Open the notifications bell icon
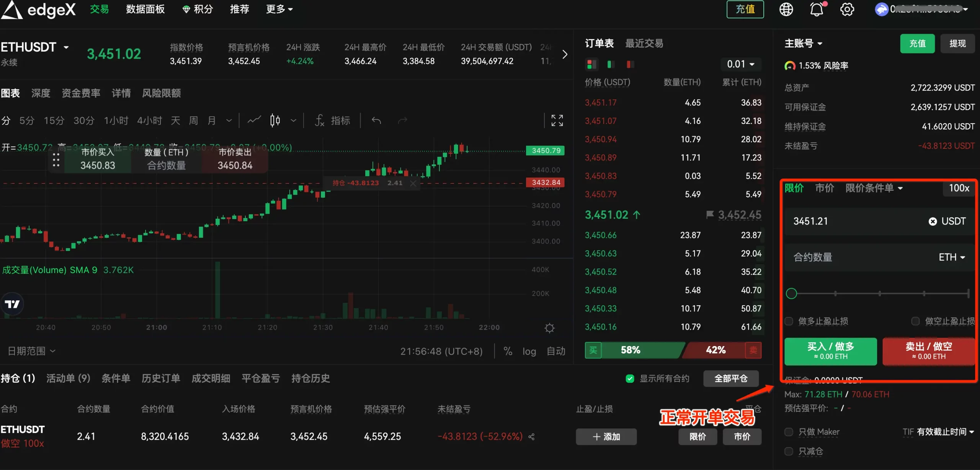 point(817,9)
